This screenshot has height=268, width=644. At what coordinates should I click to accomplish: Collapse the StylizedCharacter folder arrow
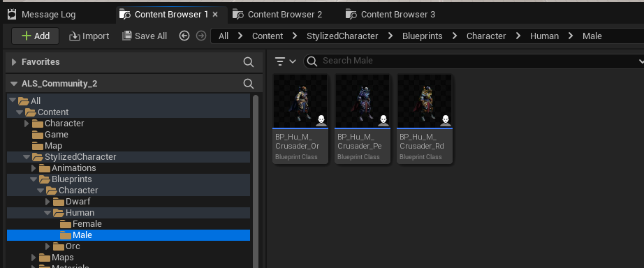27,157
